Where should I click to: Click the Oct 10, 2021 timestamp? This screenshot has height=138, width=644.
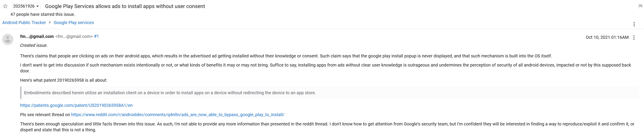pos(607,37)
